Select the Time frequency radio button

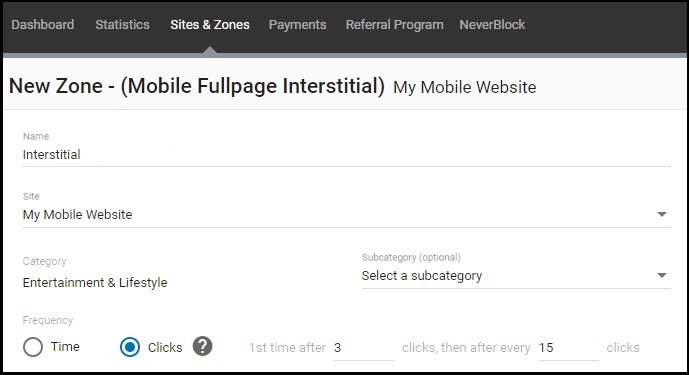pyautogui.click(x=33, y=347)
